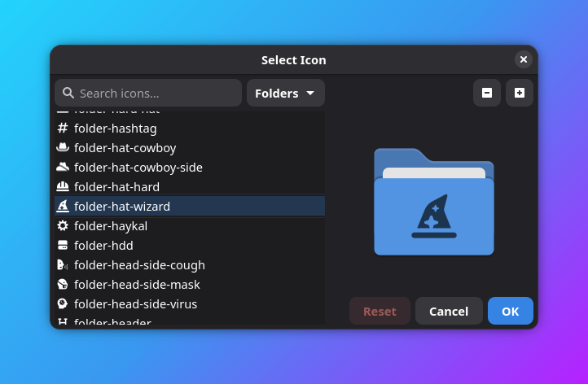The width and height of the screenshot is (588, 384).
Task: Select the folder-hdd entry
Action: [x=190, y=245]
